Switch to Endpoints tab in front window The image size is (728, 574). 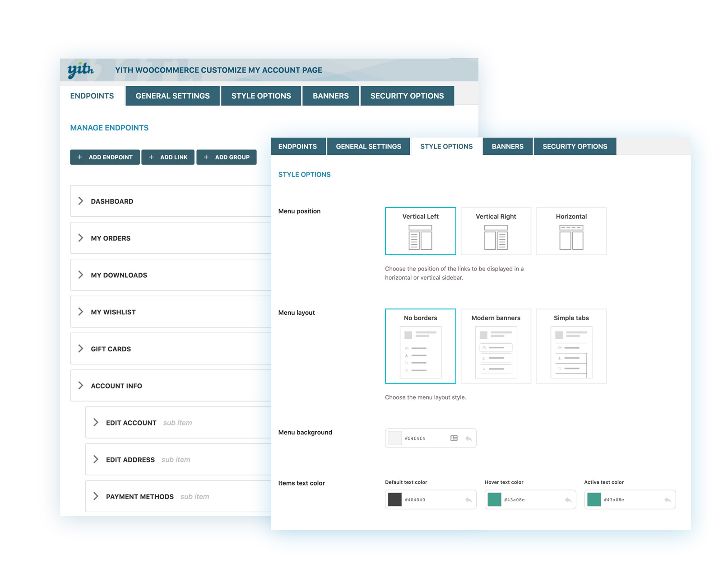(x=298, y=146)
